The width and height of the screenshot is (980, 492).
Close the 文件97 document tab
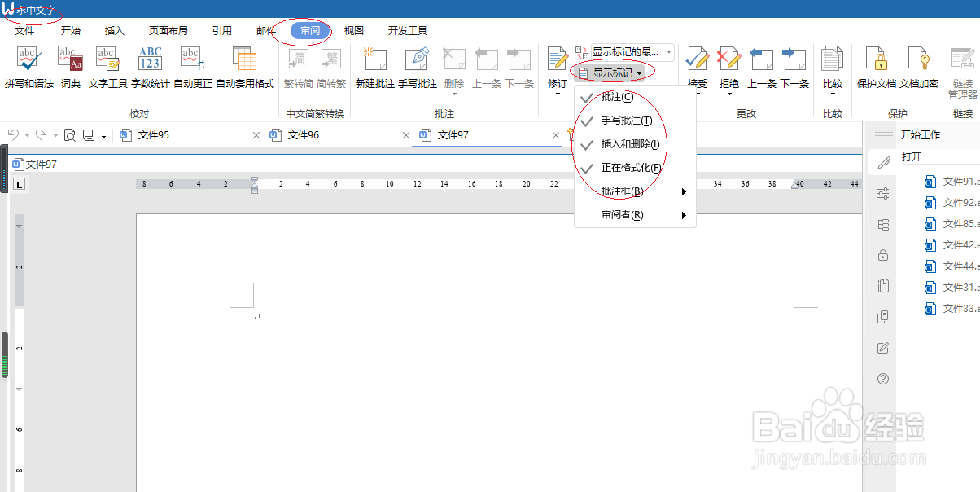pos(556,135)
